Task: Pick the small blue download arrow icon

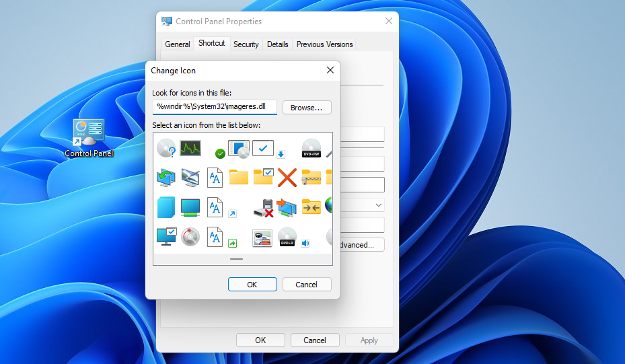Action: tap(281, 154)
